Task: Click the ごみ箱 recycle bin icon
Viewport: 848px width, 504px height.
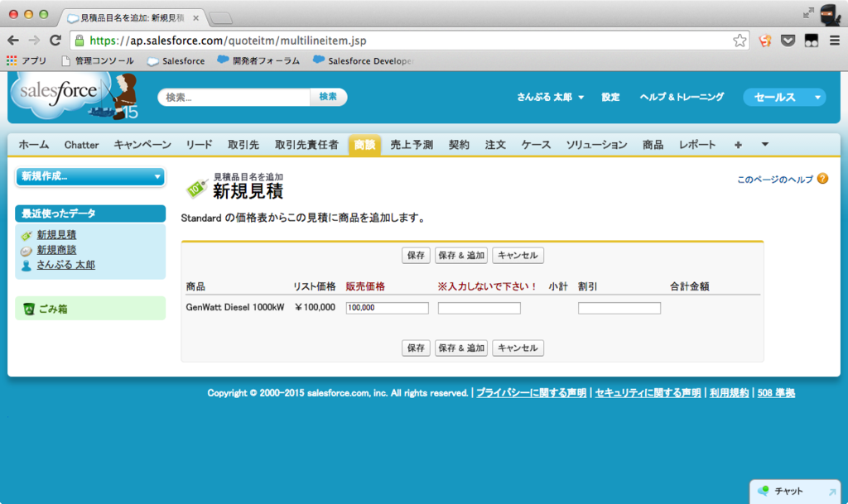Action: 29,309
